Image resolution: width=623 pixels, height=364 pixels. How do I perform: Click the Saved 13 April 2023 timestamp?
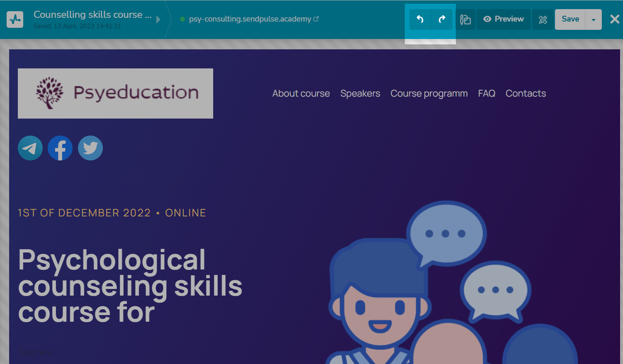click(x=78, y=26)
